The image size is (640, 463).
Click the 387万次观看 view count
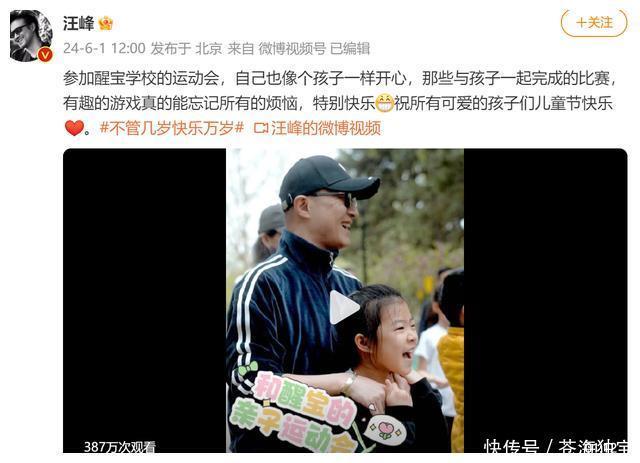pyautogui.click(x=120, y=447)
